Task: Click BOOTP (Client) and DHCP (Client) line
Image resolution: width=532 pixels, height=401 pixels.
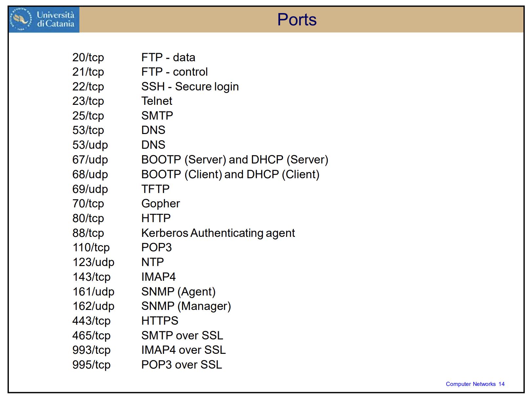Action: pyautogui.click(x=230, y=175)
